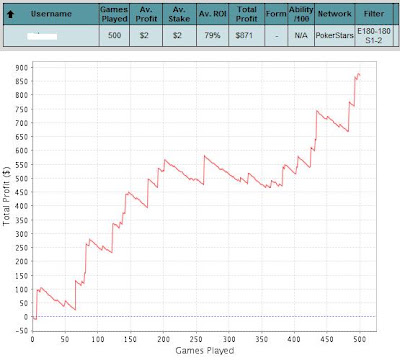The height and width of the screenshot is (363, 400).
Task: Click the graph peak near 875 profit
Action: (x=359, y=74)
